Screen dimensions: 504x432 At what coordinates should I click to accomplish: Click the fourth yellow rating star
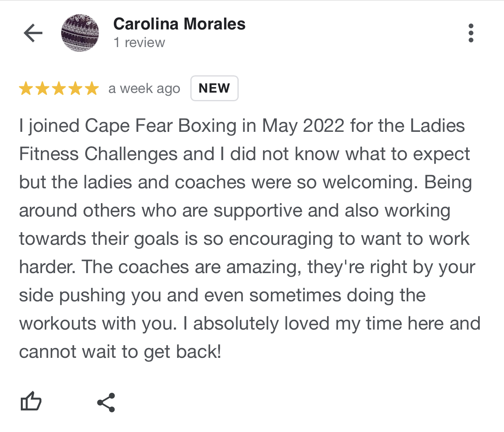(75, 88)
